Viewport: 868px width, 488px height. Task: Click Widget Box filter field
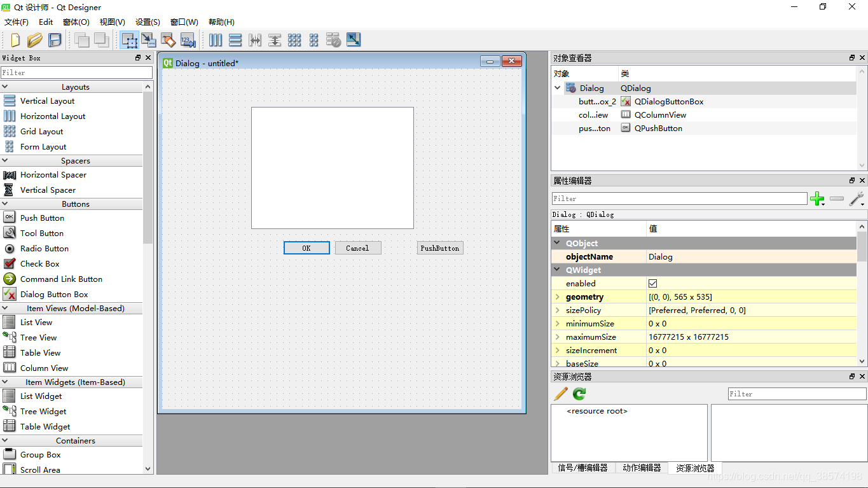click(x=76, y=73)
